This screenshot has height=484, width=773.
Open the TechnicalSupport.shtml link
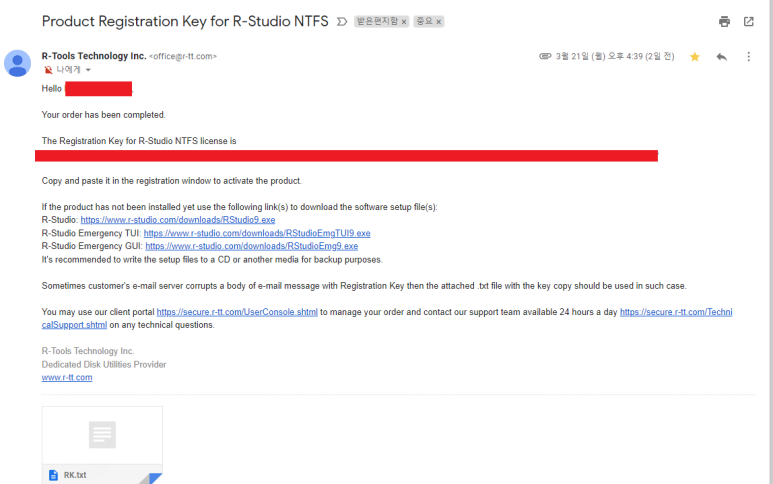pyautogui.click(x=676, y=312)
